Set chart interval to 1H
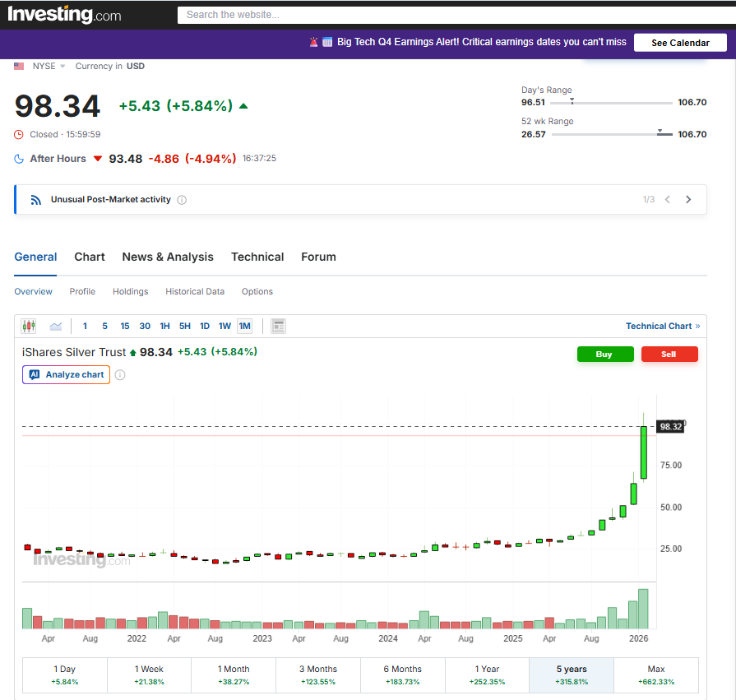Image resolution: width=736 pixels, height=700 pixels. click(x=164, y=326)
